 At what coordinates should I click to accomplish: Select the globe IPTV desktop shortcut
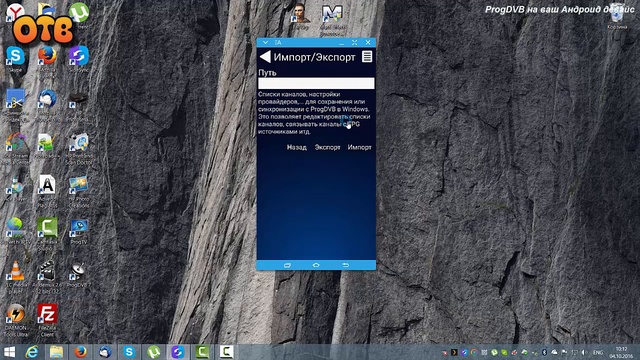pyautogui.click(x=16, y=231)
